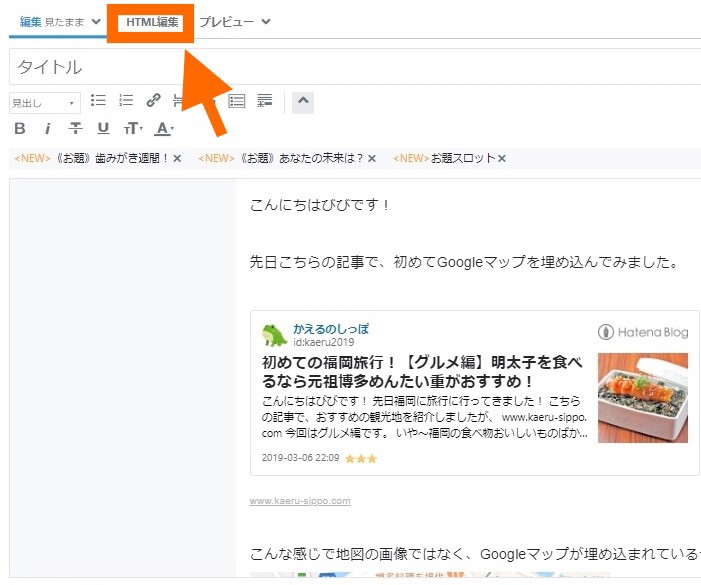The image size is (701, 585).
Task: Insert a numbered list
Action: [x=126, y=101]
